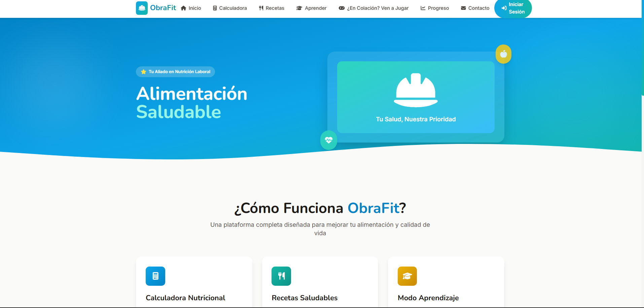Select the home icon beside Inicio
This screenshot has width=644, height=308.
pos(183,8)
